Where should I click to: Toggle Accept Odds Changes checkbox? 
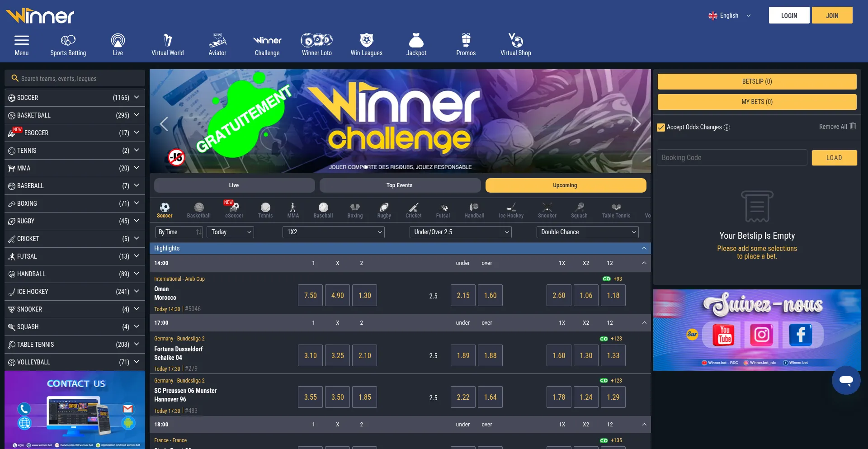[x=661, y=128]
